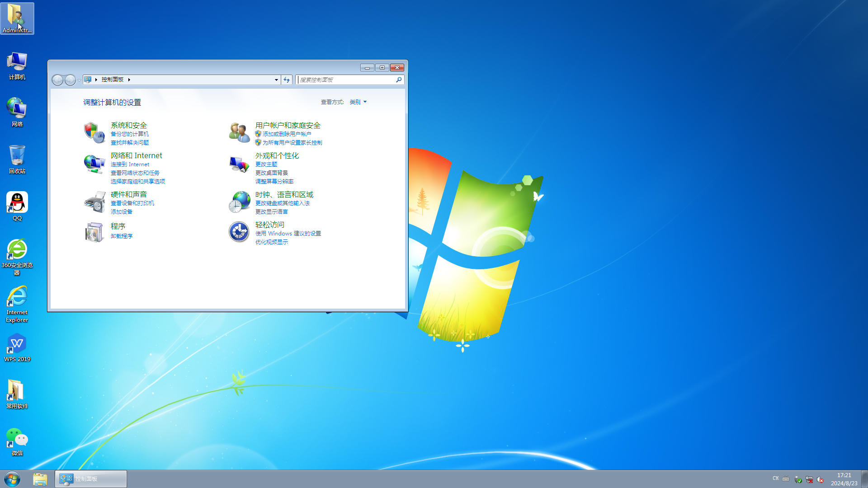Viewport: 868px width, 488px height.
Task: Click 更改显示语言 link
Action: coord(272,212)
